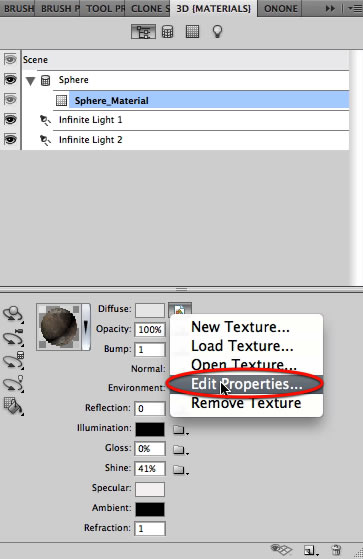The image size is (363, 559).
Task: Click the Specular color swatch
Action: [150, 489]
